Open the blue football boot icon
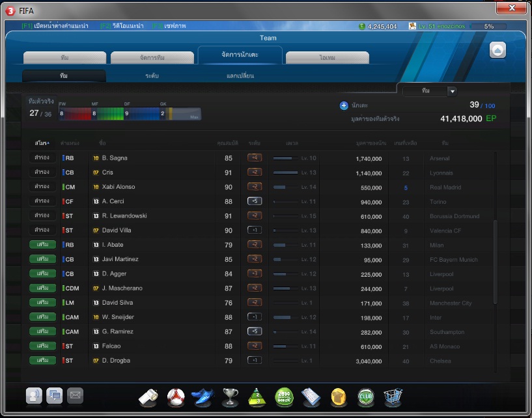 pos(203,397)
